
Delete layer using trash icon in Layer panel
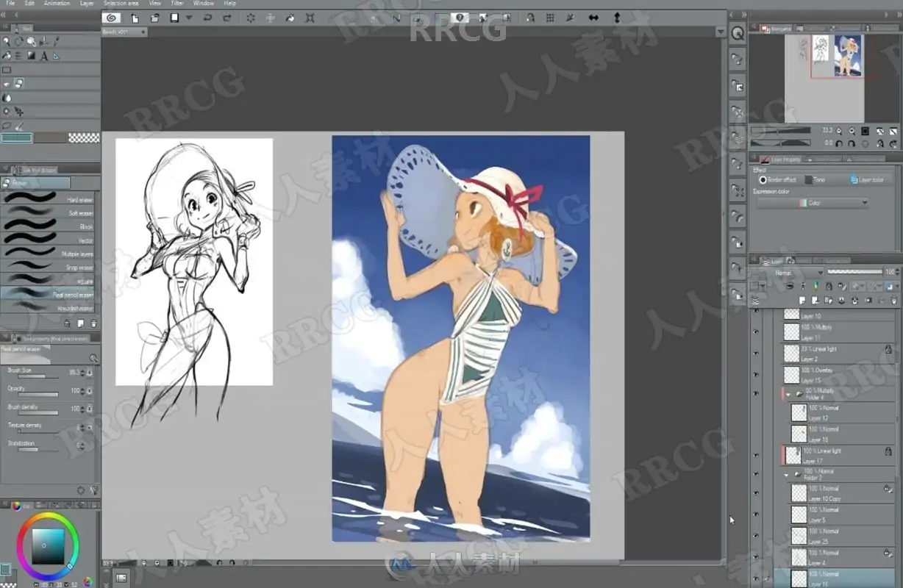point(893,301)
